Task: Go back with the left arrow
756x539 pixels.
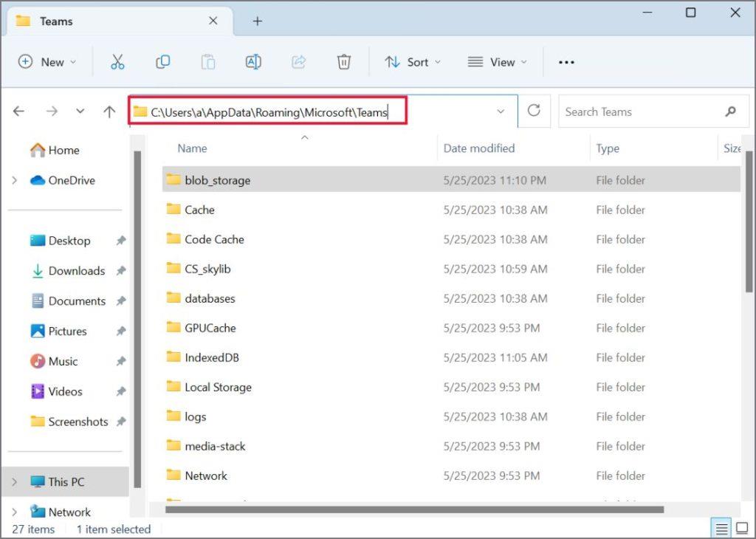Action: pyautogui.click(x=18, y=111)
